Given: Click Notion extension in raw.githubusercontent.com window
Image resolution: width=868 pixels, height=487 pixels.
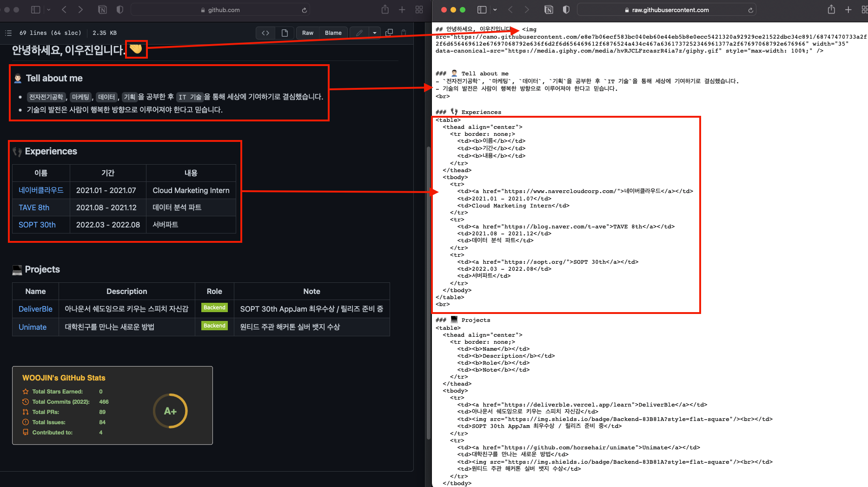Looking at the screenshot, I should 549,10.
